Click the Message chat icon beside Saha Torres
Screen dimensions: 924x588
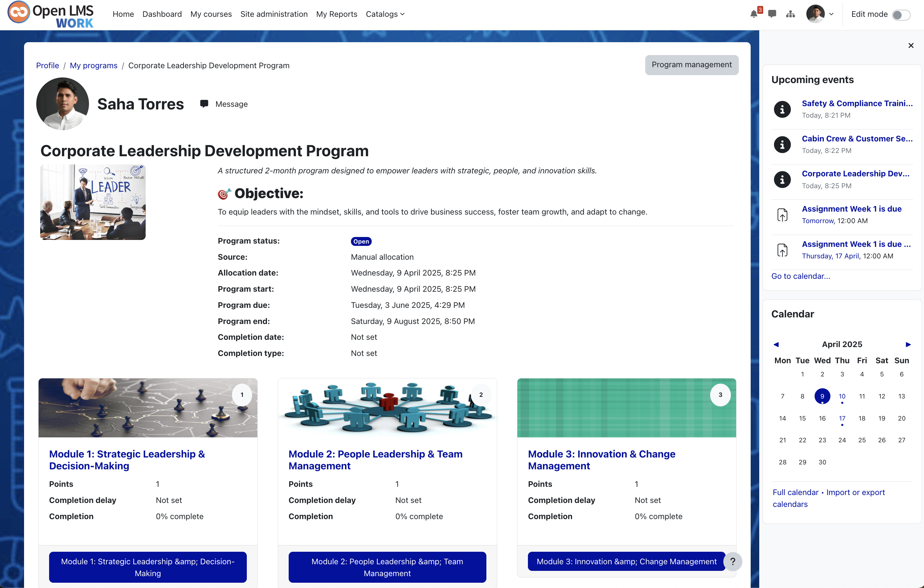204,104
